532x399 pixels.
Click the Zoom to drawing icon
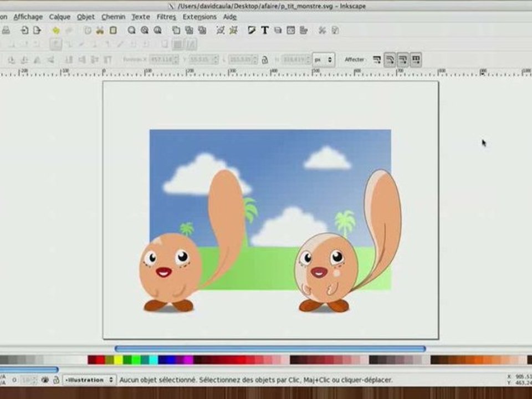145,30
